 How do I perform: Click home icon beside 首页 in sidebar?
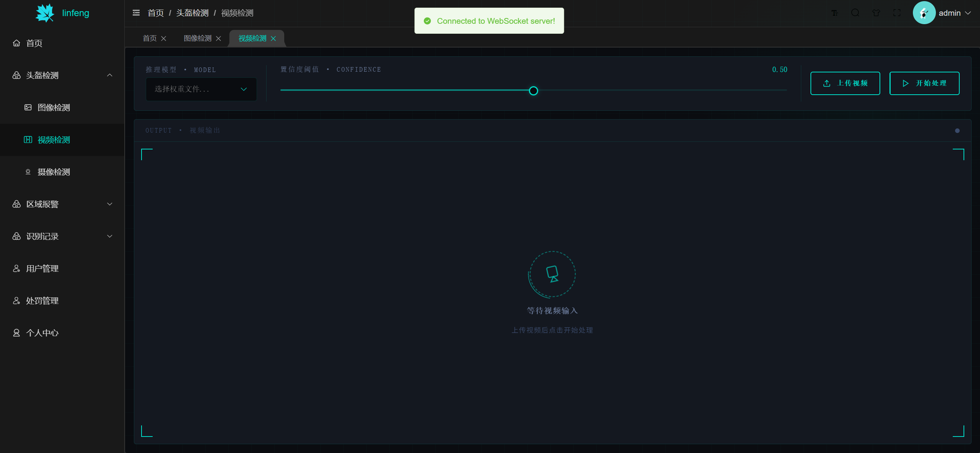(x=16, y=43)
